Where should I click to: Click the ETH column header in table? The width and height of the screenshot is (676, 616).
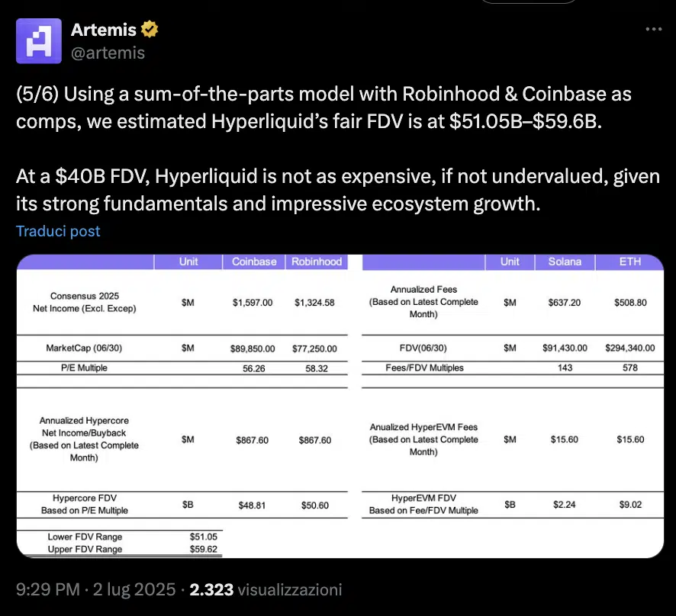[x=629, y=261]
